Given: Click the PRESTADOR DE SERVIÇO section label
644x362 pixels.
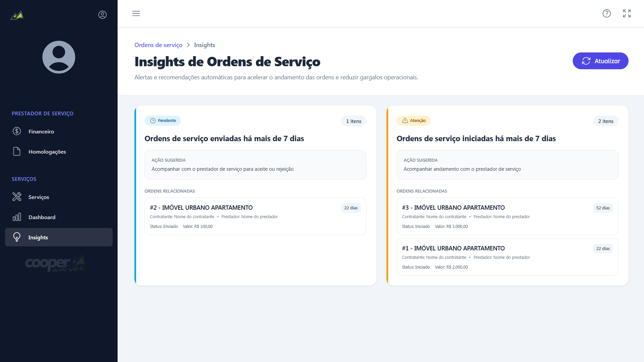Looking at the screenshot, I should [43, 114].
